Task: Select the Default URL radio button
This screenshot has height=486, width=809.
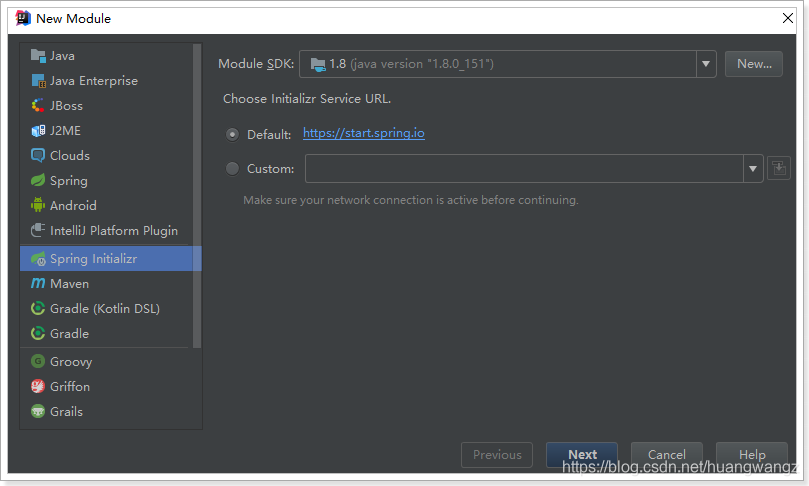Action: (232, 135)
